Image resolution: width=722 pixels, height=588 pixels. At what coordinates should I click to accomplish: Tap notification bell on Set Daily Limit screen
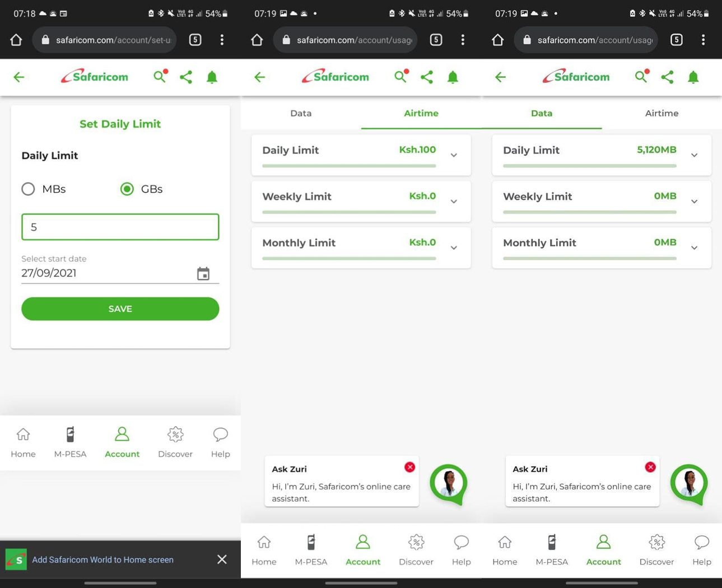click(212, 77)
